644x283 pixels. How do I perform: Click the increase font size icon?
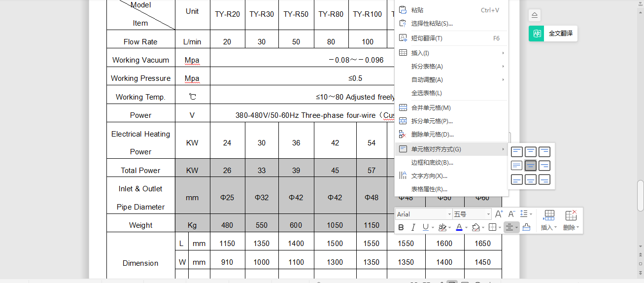(499, 214)
